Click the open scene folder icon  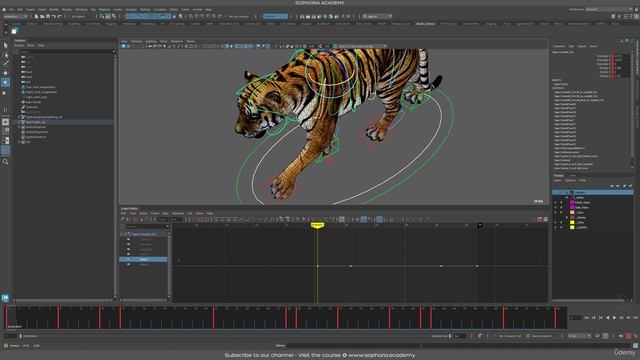[x=42, y=16]
